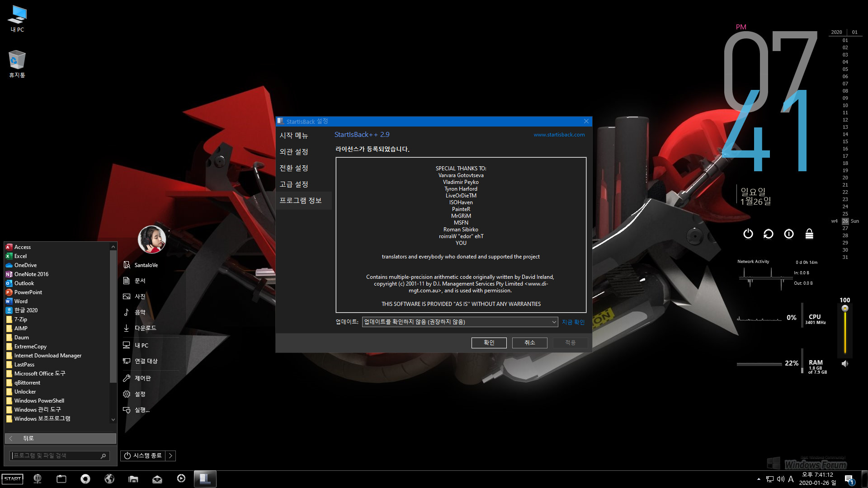The height and width of the screenshot is (488, 868).
Task: Expand Internet Download Manager folder
Action: pos(57,356)
